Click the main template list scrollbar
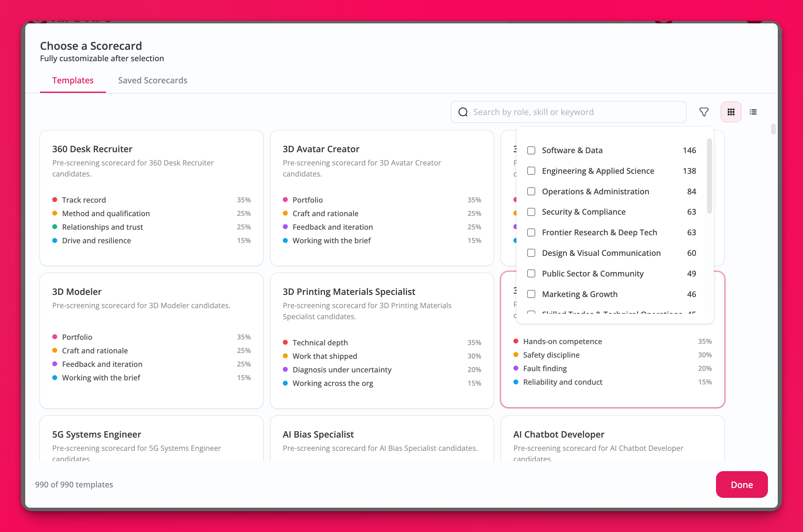Screen dimensions: 803x532 (773, 129)
